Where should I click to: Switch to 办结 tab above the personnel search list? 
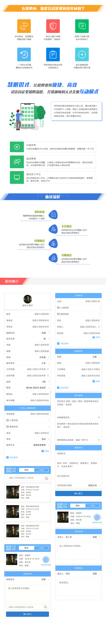point(41,470)
